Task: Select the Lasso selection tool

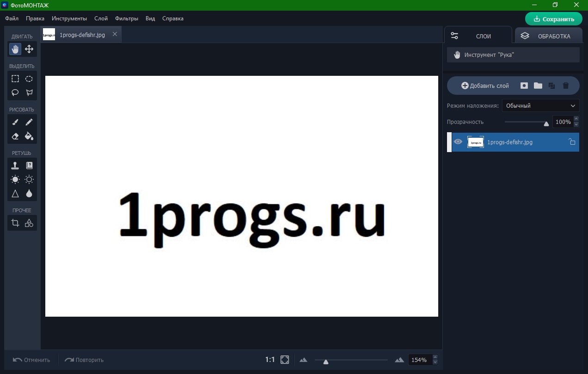Action: point(15,92)
